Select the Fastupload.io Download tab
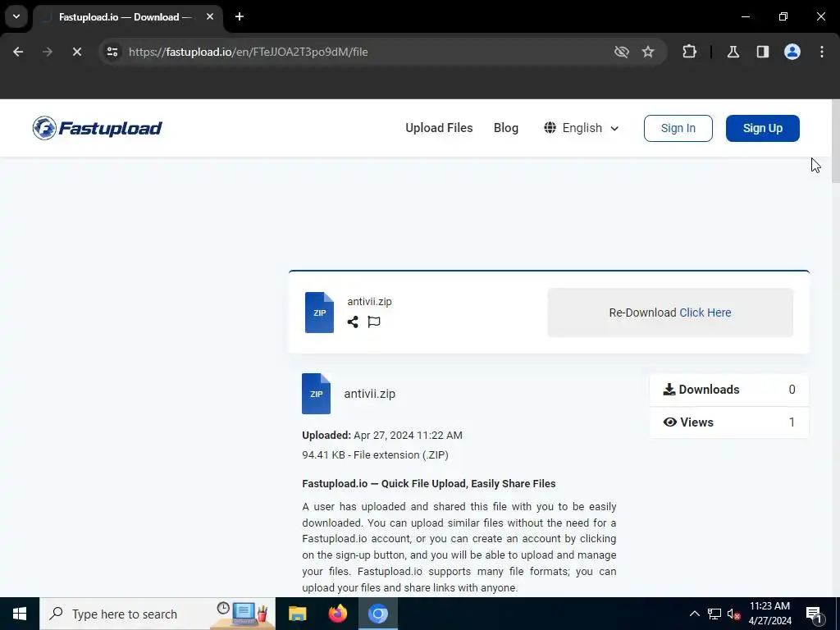840x630 pixels. coord(126,17)
